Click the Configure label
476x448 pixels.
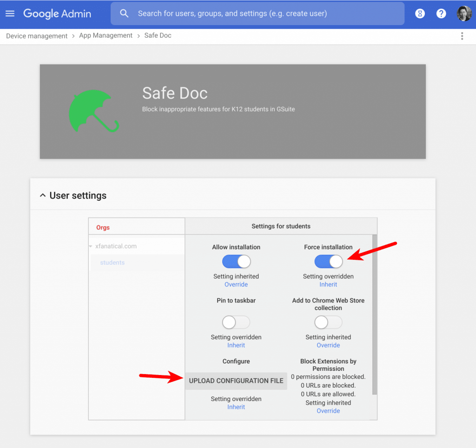[236, 362]
